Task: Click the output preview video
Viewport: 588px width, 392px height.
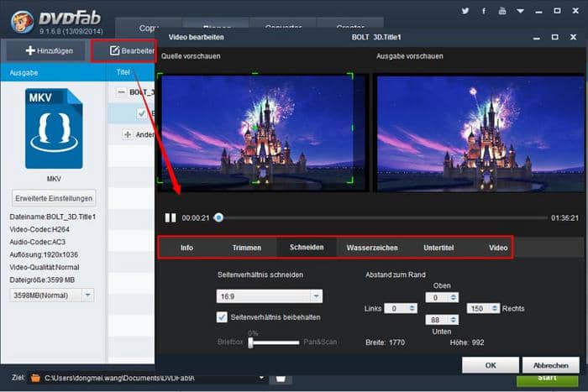Action: click(480, 133)
